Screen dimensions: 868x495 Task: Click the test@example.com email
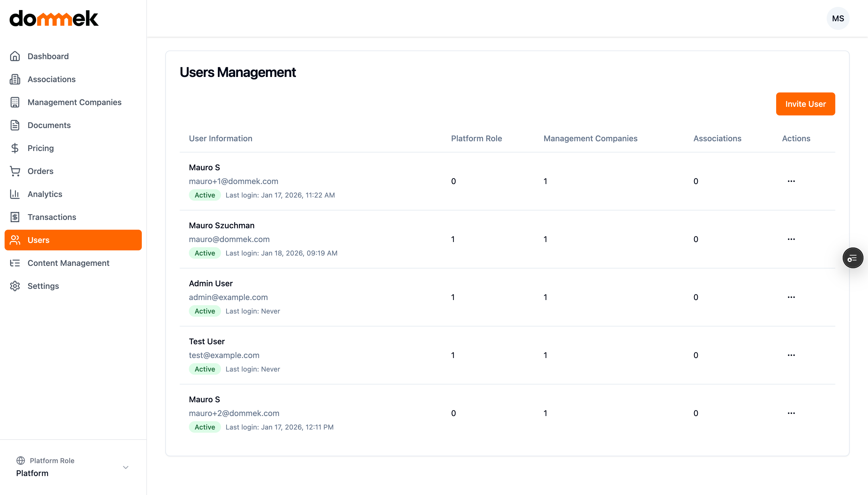click(224, 355)
